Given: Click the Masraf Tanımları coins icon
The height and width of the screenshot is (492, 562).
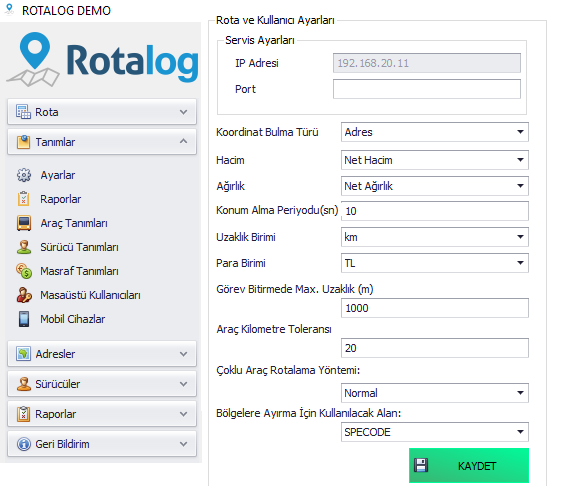Looking at the screenshot, I should [24, 271].
